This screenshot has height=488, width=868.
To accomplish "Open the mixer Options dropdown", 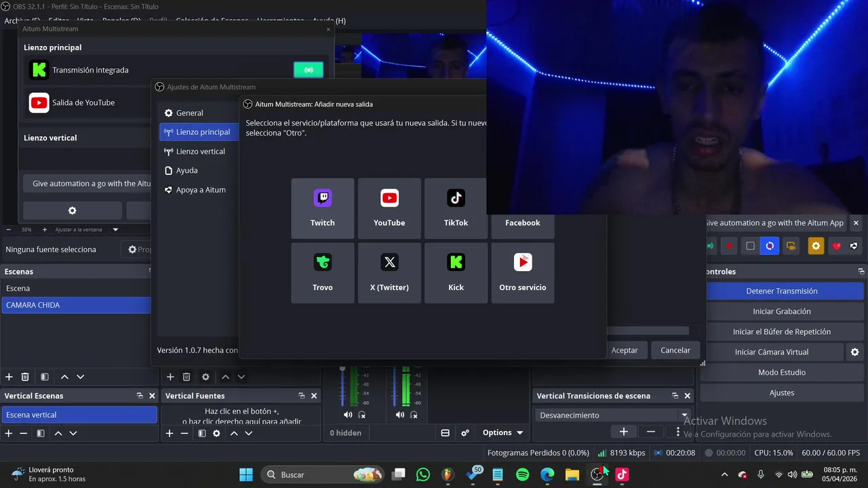I will coord(502,432).
